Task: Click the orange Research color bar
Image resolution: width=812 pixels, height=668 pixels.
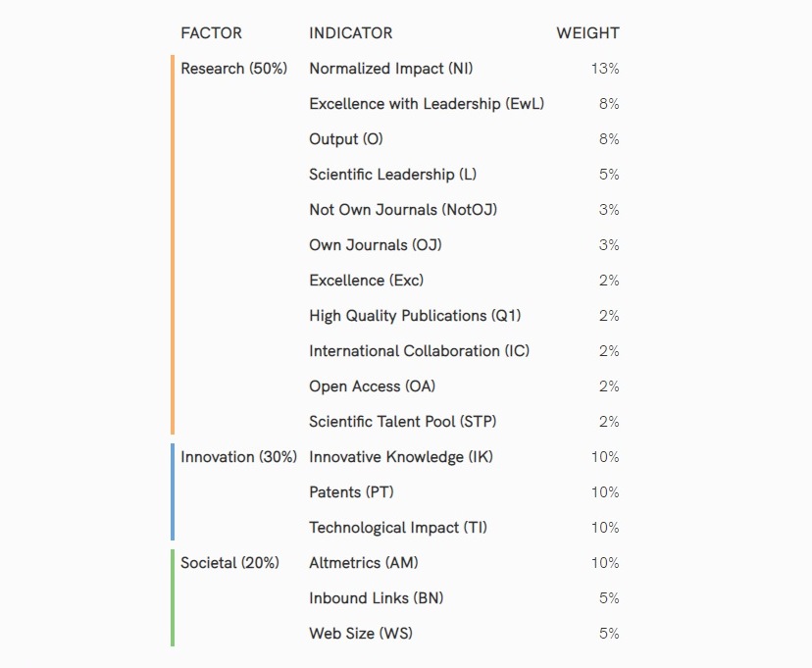Action: (x=173, y=245)
